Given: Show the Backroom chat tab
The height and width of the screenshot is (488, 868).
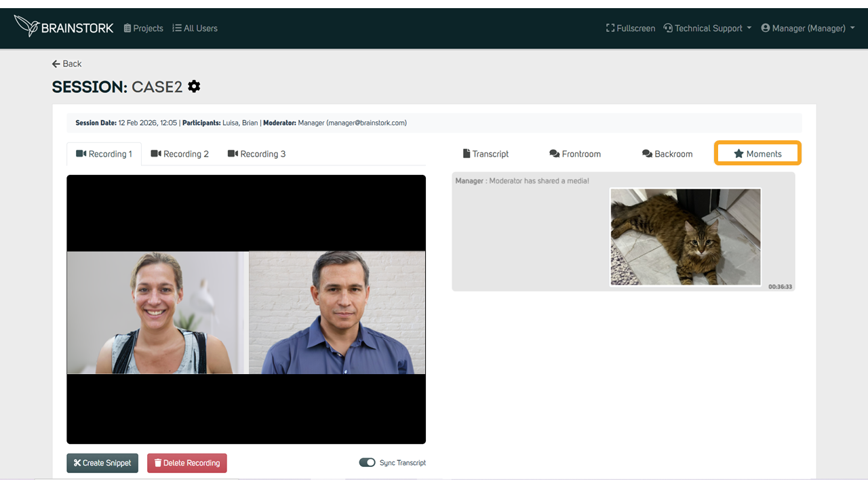Looking at the screenshot, I should point(667,154).
